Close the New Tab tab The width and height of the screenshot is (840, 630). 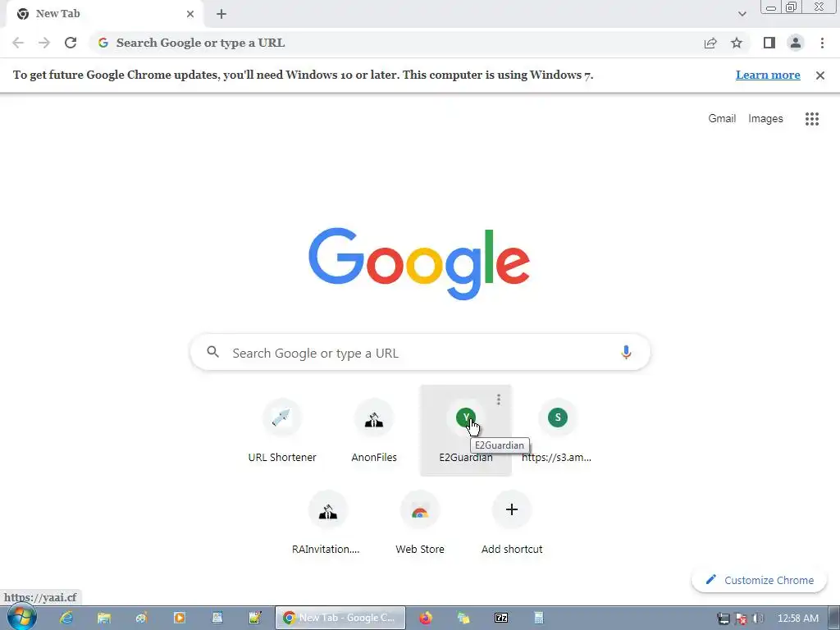(190, 14)
